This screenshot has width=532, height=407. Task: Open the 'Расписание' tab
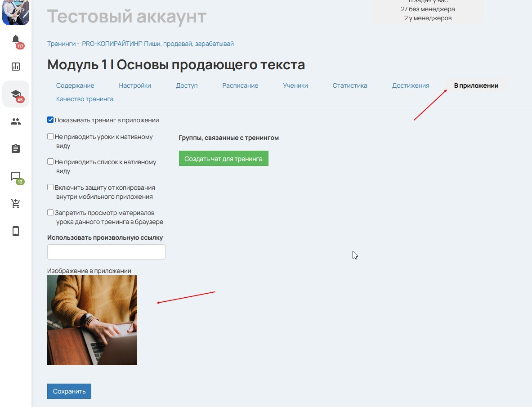(240, 85)
